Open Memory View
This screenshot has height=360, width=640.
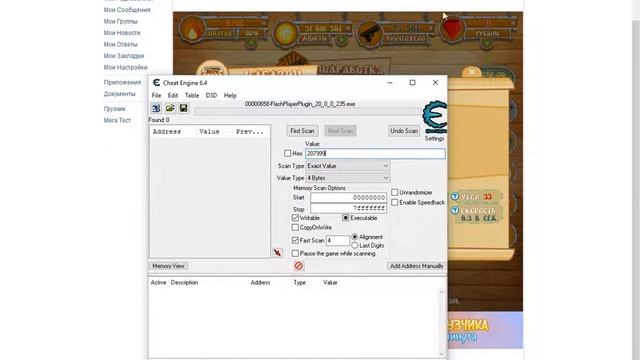169,266
